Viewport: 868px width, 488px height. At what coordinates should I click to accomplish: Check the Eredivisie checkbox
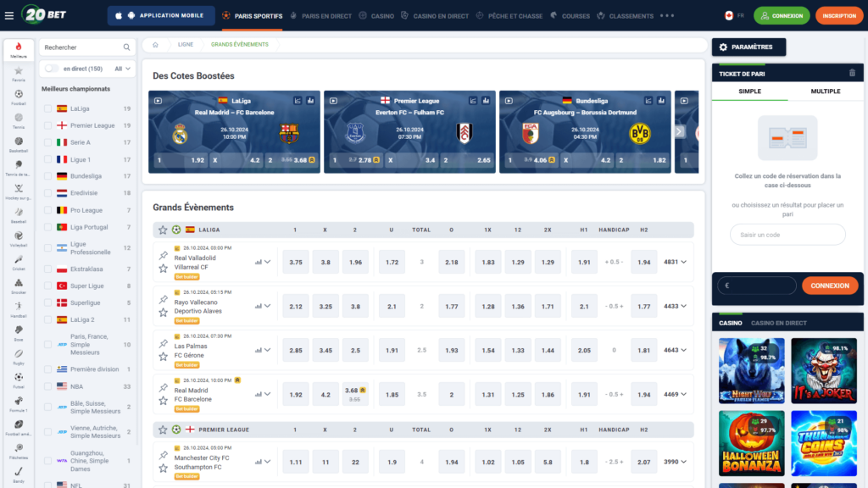coord(48,193)
